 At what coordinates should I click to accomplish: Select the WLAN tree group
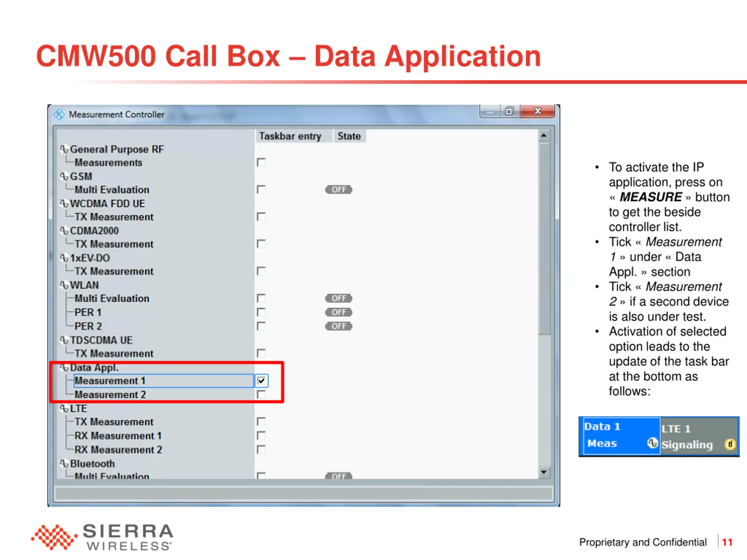[x=84, y=285]
